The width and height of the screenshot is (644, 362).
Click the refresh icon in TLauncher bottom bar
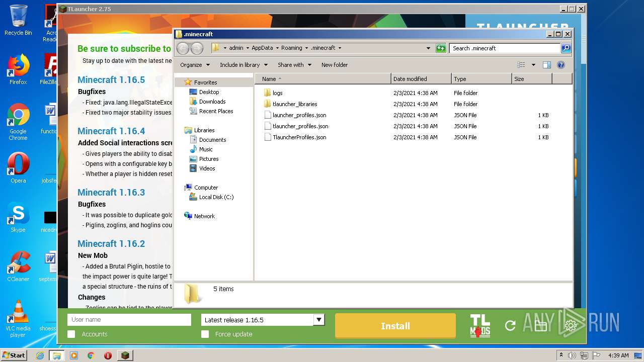tap(510, 326)
